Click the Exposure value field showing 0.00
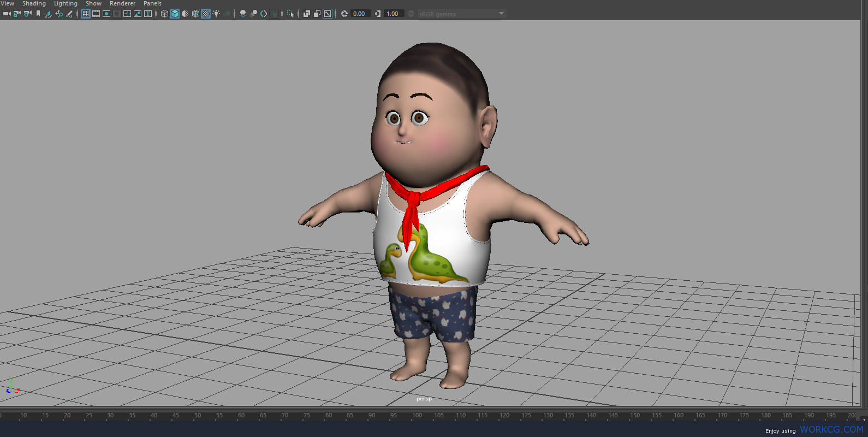Screen dimensions: 868x437 point(360,14)
